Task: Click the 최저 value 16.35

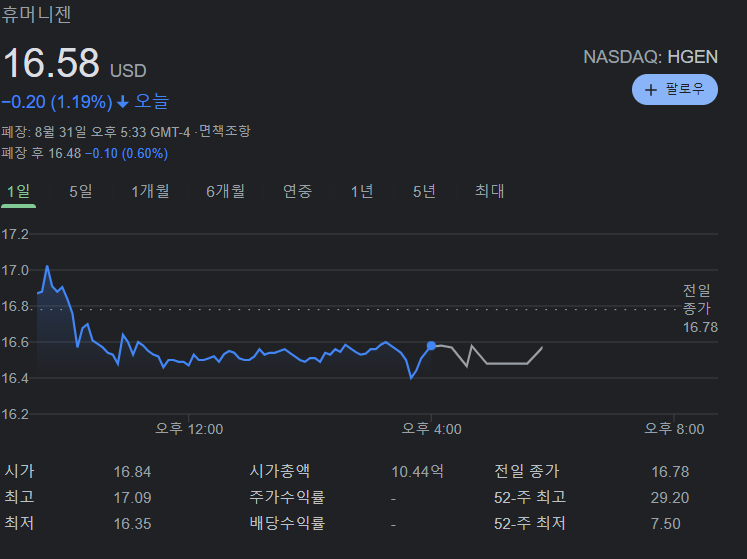Action: pyautogui.click(x=132, y=524)
